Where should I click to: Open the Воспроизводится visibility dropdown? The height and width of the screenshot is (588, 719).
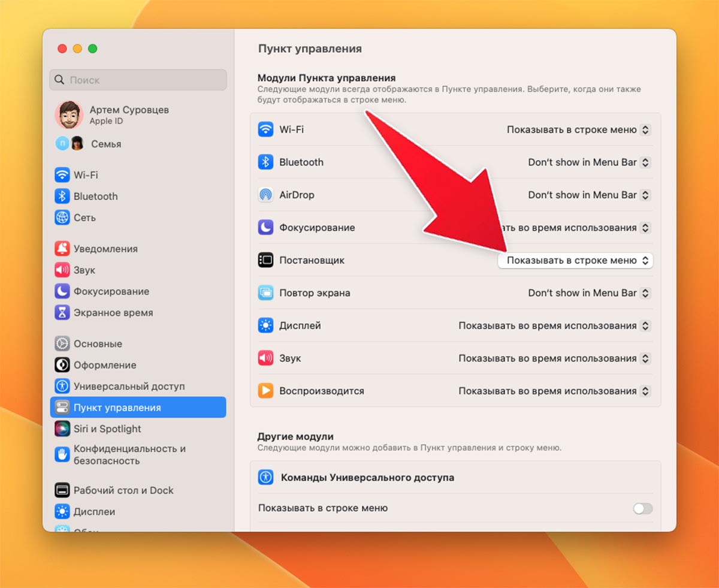point(554,391)
